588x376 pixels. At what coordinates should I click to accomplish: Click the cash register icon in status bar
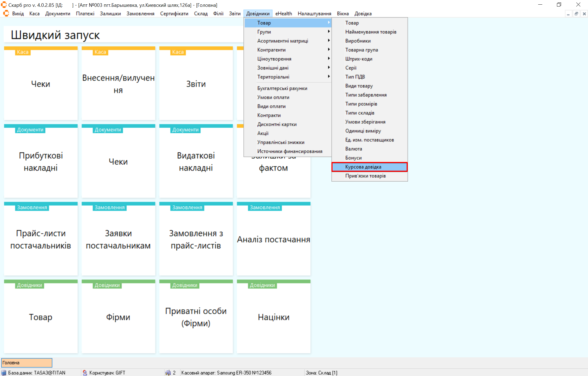point(168,373)
